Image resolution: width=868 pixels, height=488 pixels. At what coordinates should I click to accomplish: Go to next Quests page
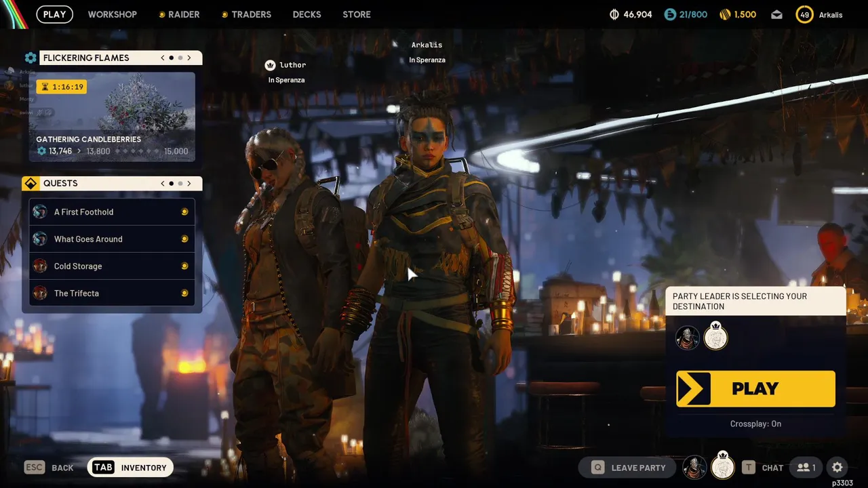point(189,184)
